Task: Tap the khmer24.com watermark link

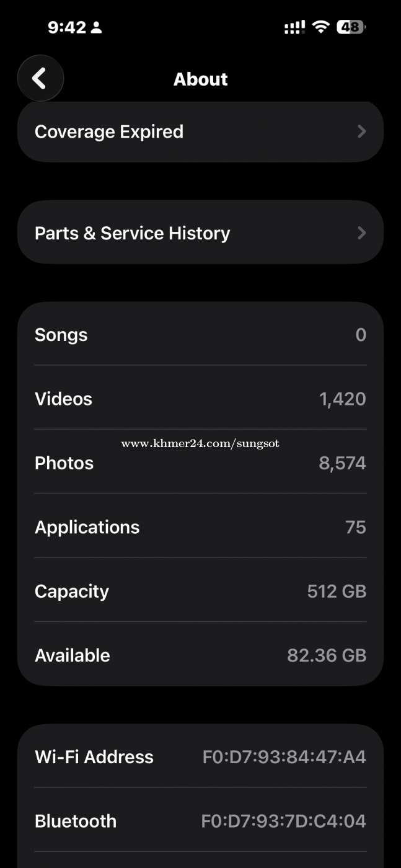Action: pos(200,443)
